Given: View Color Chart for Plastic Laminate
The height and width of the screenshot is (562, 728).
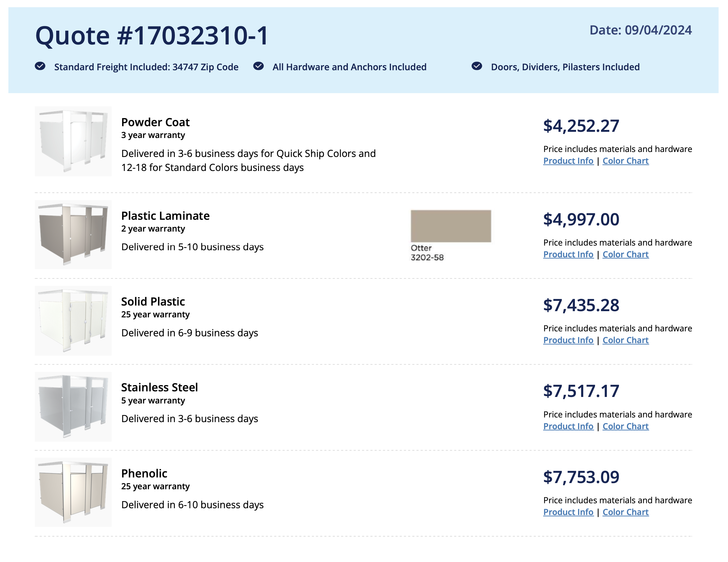Looking at the screenshot, I should click(x=625, y=255).
